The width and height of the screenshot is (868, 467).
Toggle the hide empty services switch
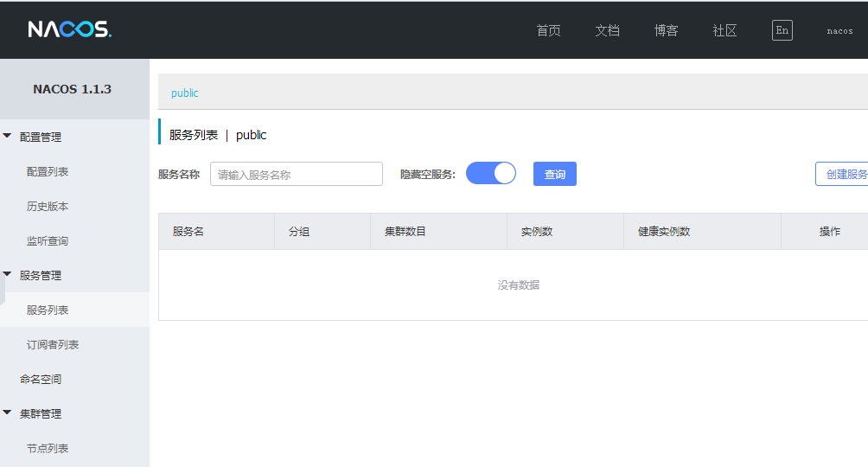tap(490, 174)
